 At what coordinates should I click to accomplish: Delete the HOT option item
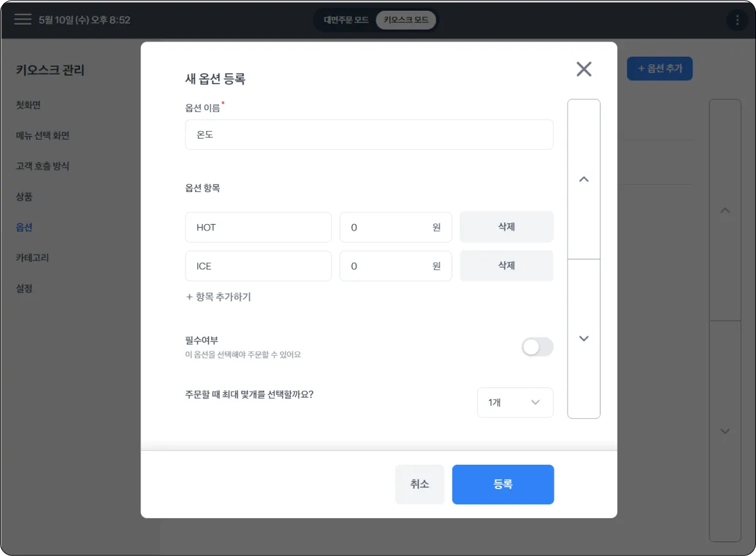507,227
